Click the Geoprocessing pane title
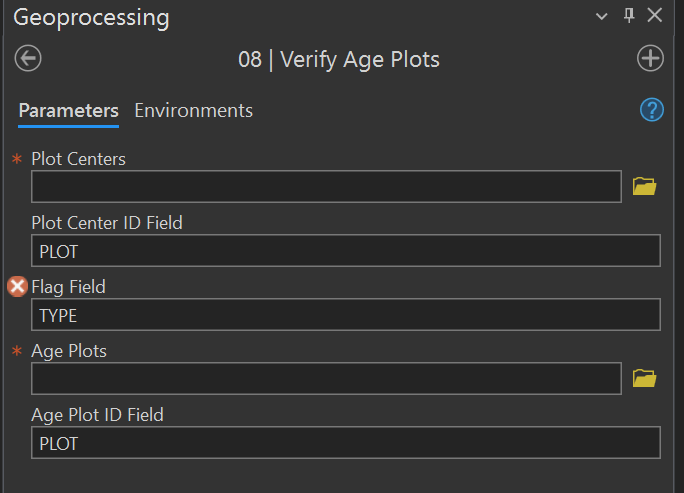684x493 pixels. (x=91, y=17)
